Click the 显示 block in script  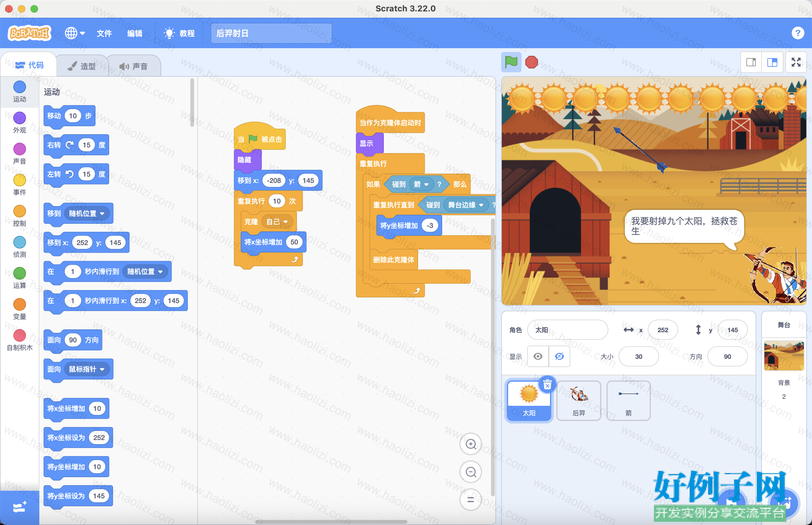pyautogui.click(x=369, y=143)
